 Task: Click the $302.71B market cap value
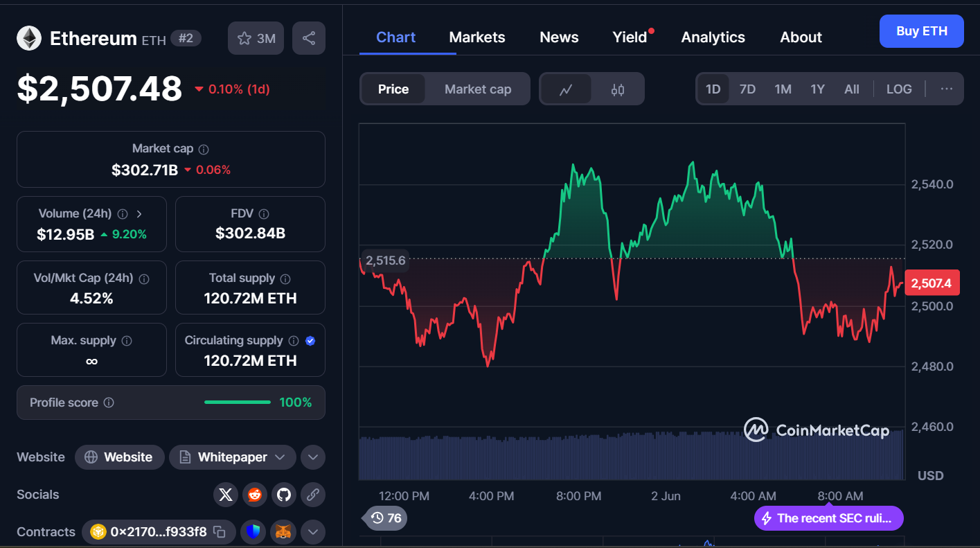click(144, 170)
